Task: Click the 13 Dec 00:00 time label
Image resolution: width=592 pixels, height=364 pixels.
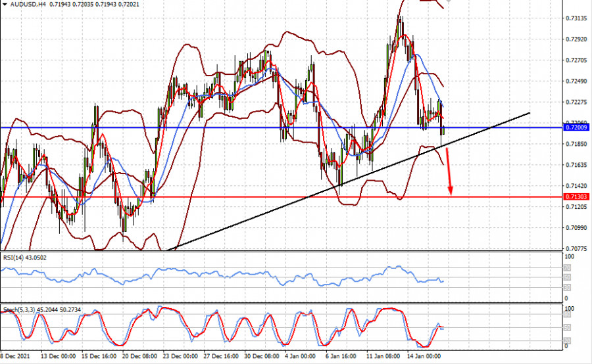Action: 58,356
